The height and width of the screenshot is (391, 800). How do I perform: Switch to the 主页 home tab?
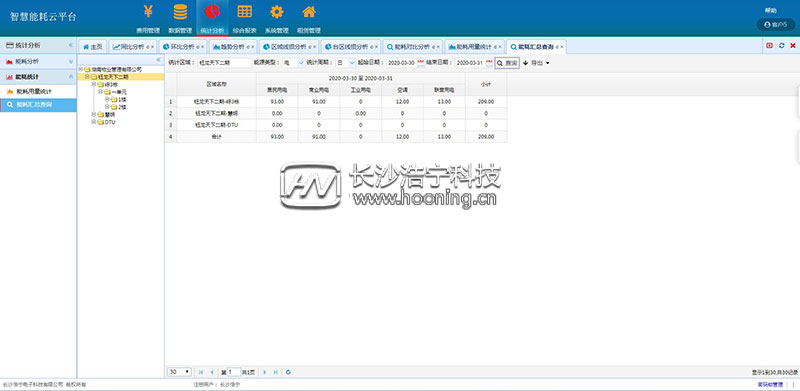92,46
